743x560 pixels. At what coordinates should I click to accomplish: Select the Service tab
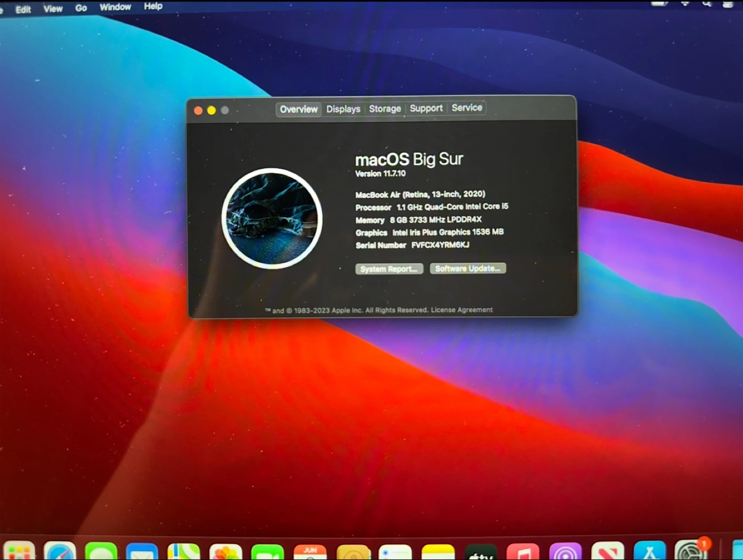(467, 107)
